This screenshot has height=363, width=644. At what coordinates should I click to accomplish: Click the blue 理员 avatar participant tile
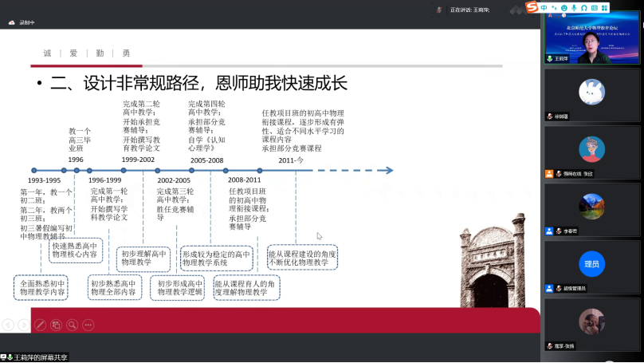click(x=592, y=266)
